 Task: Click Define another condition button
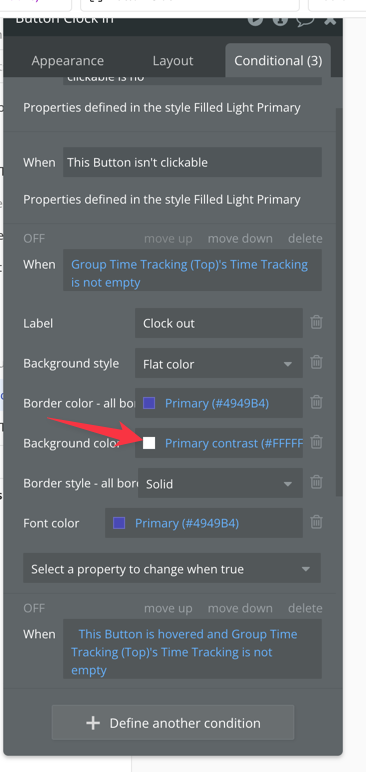click(173, 722)
